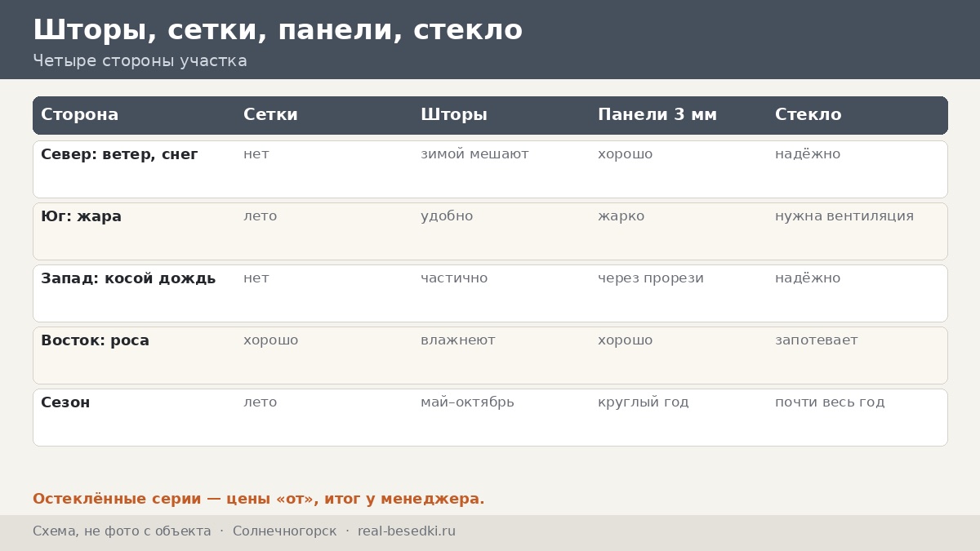
Task: Click the cell "влажнеют"
Action: [x=458, y=340]
